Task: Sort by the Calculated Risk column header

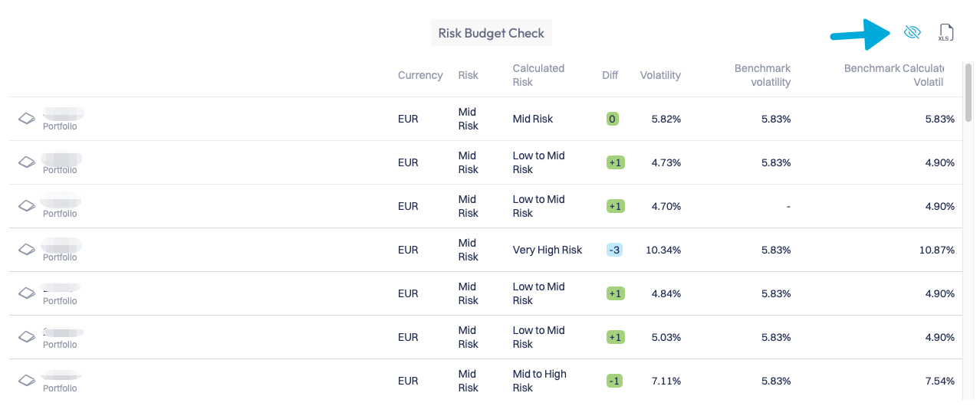Action: coord(538,75)
